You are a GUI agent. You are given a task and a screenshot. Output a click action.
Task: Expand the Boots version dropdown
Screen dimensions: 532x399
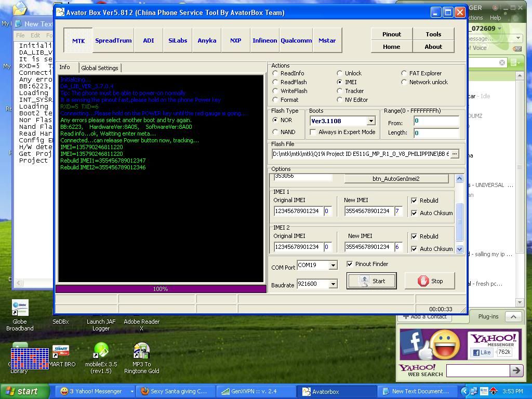click(x=370, y=121)
